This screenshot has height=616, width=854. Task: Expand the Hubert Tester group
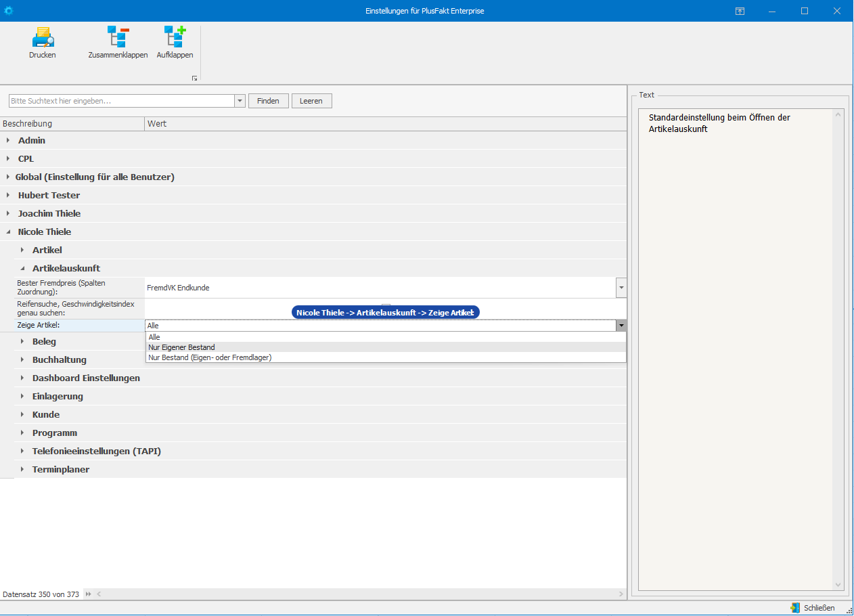(8, 196)
